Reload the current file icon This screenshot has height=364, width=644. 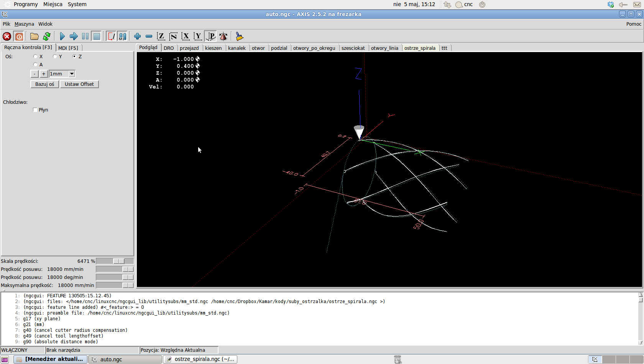click(47, 36)
